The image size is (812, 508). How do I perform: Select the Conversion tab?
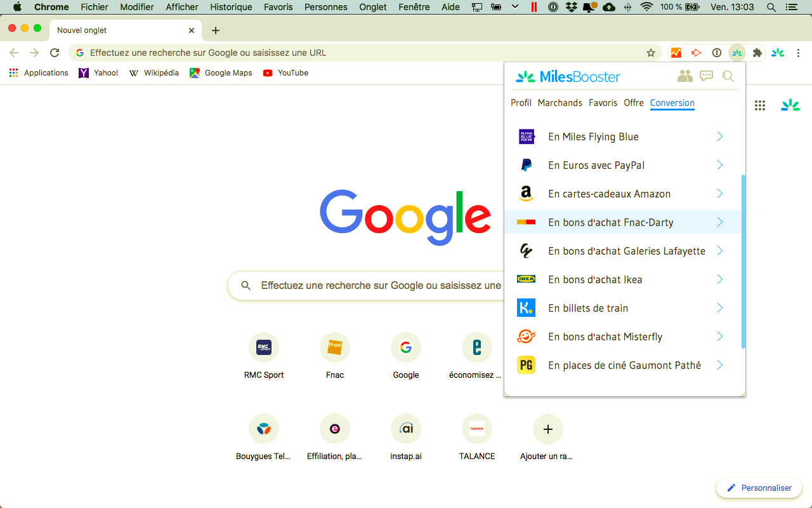pos(672,103)
